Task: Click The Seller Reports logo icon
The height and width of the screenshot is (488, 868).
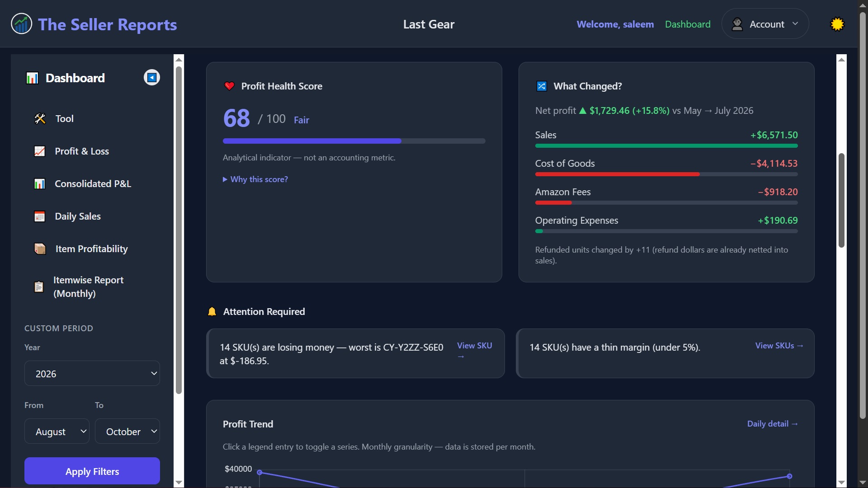Action: (x=21, y=24)
